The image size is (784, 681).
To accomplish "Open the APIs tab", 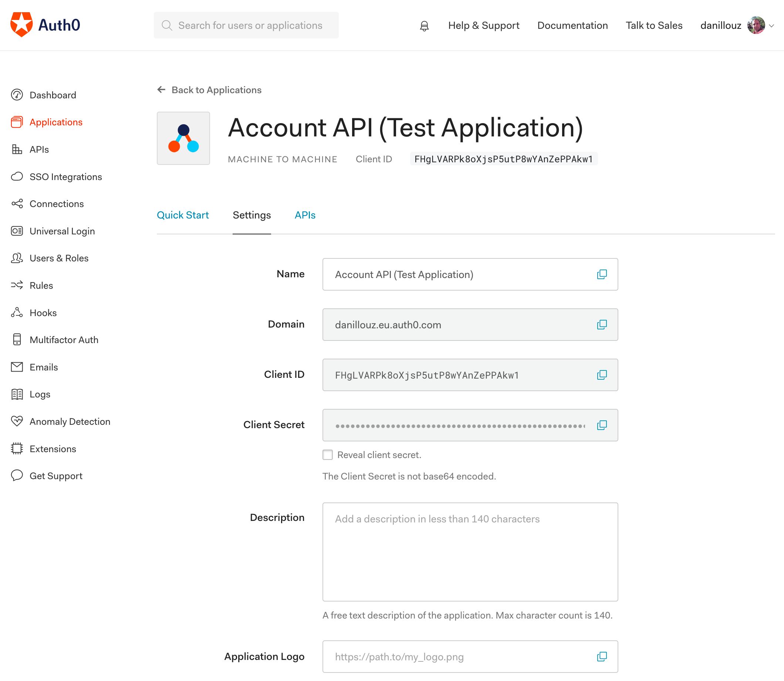I will point(305,215).
